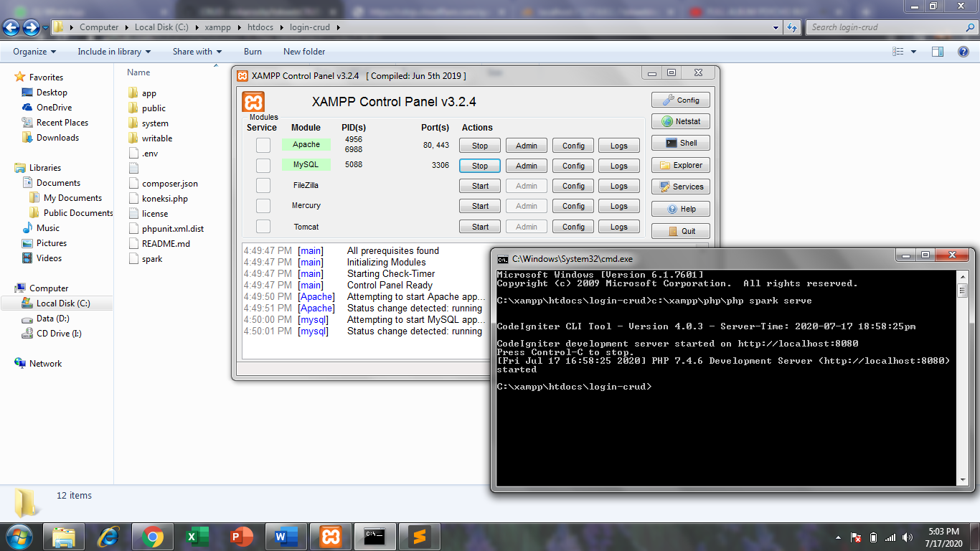The width and height of the screenshot is (980, 551).
Task: Go back in Explorer navigation
Action: pyautogui.click(x=11, y=27)
